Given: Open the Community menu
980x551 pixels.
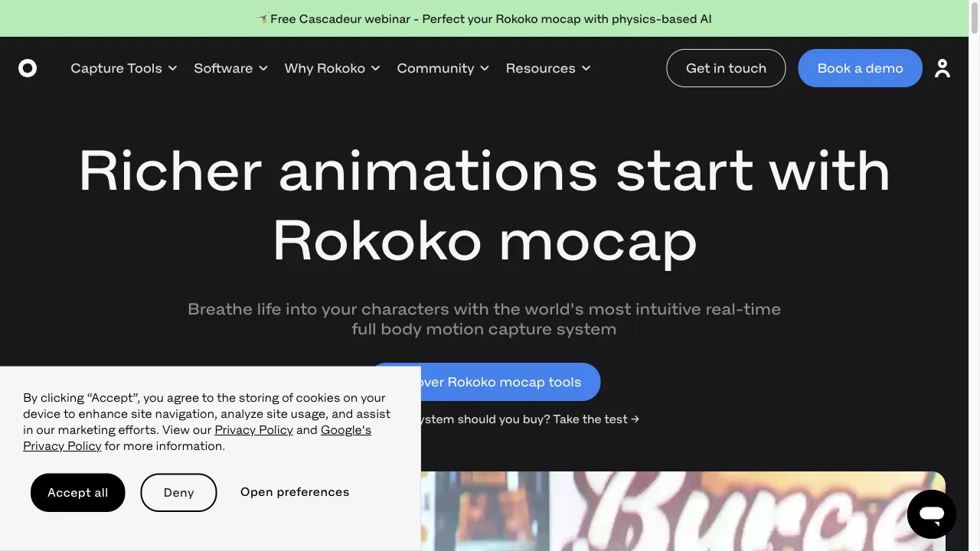Looking at the screenshot, I should [x=443, y=68].
